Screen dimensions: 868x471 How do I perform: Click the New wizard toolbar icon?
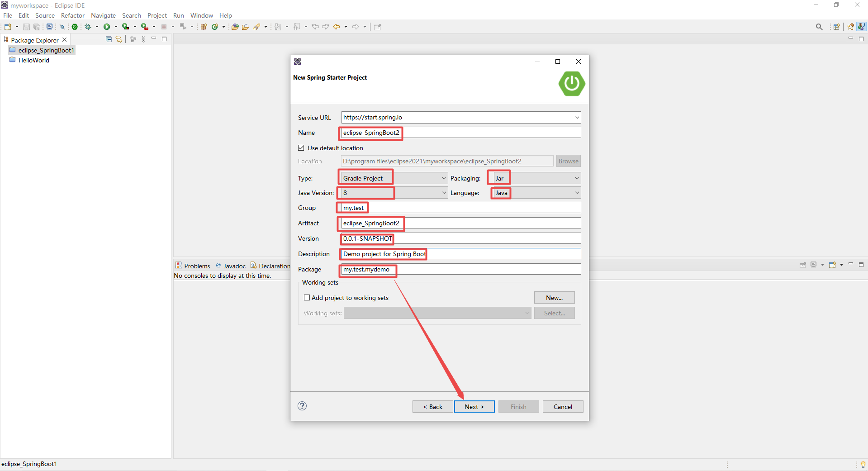pos(8,27)
